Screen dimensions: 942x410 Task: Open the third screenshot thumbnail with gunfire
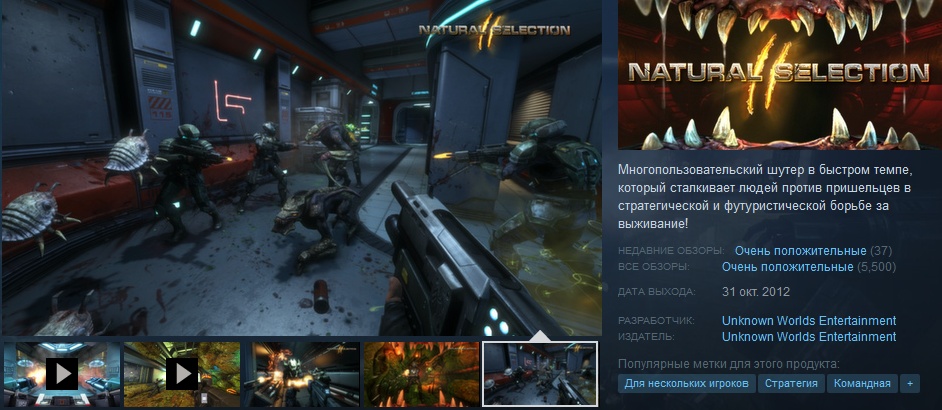[302, 374]
